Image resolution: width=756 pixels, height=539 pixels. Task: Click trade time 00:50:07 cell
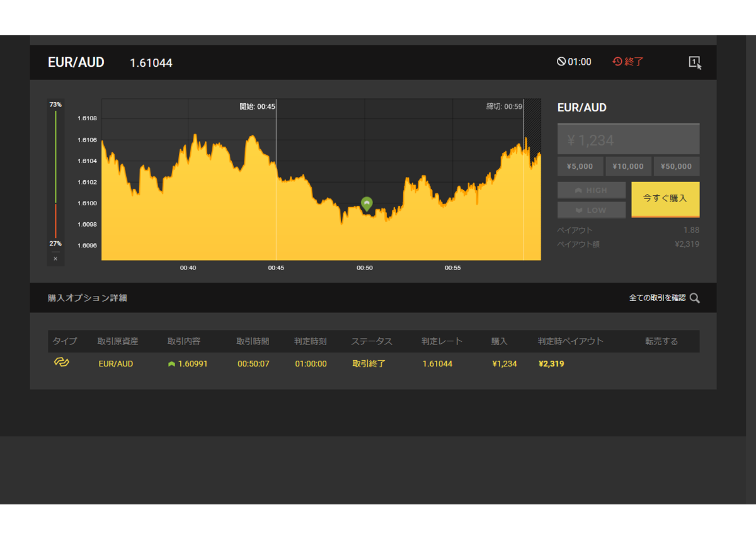tap(253, 364)
